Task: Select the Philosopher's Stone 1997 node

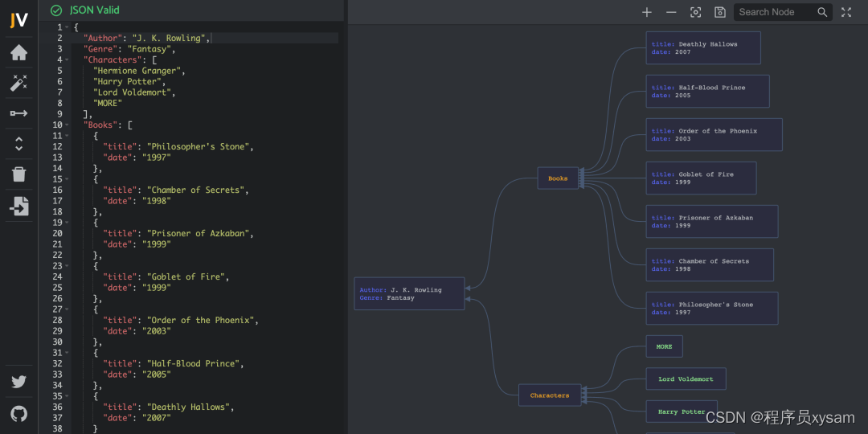Action: pos(712,309)
